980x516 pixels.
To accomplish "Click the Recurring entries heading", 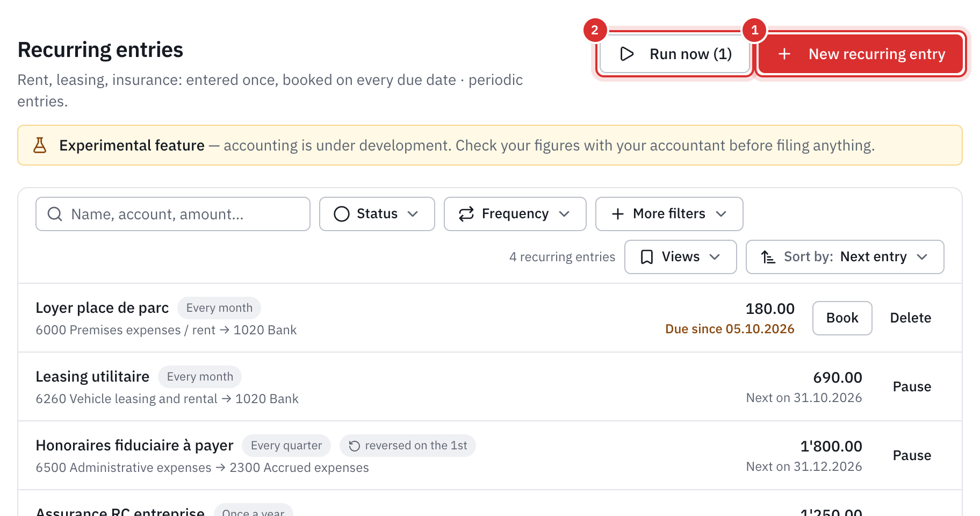I will click(100, 49).
